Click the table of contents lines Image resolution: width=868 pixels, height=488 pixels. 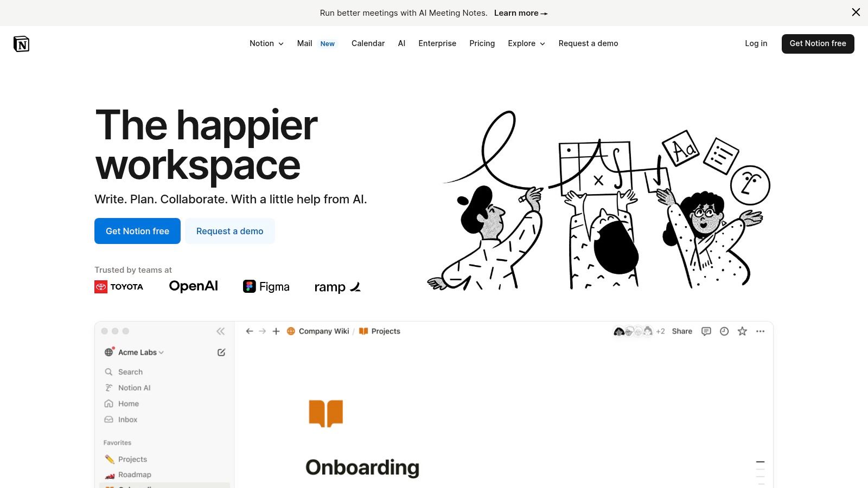[x=760, y=472]
